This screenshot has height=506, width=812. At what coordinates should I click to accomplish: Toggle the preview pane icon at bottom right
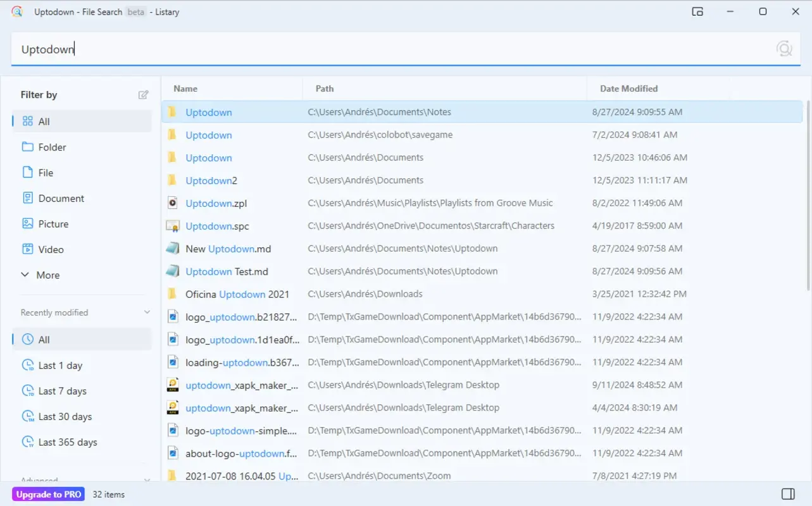point(787,494)
